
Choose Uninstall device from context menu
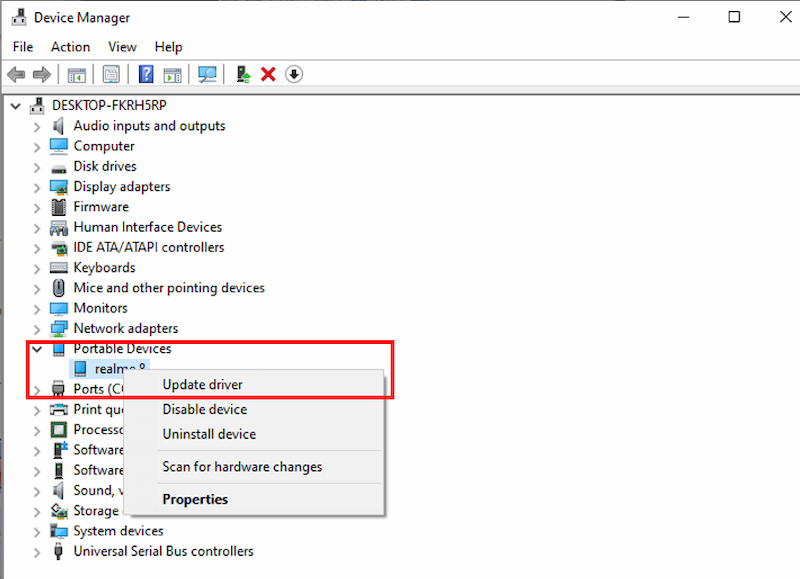coord(254,434)
